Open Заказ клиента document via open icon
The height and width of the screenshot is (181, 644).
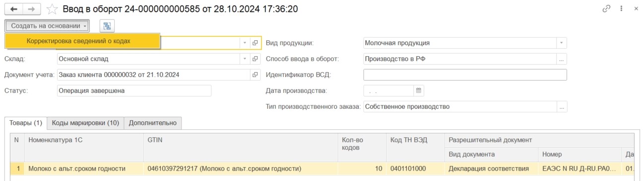coord(256,75)
